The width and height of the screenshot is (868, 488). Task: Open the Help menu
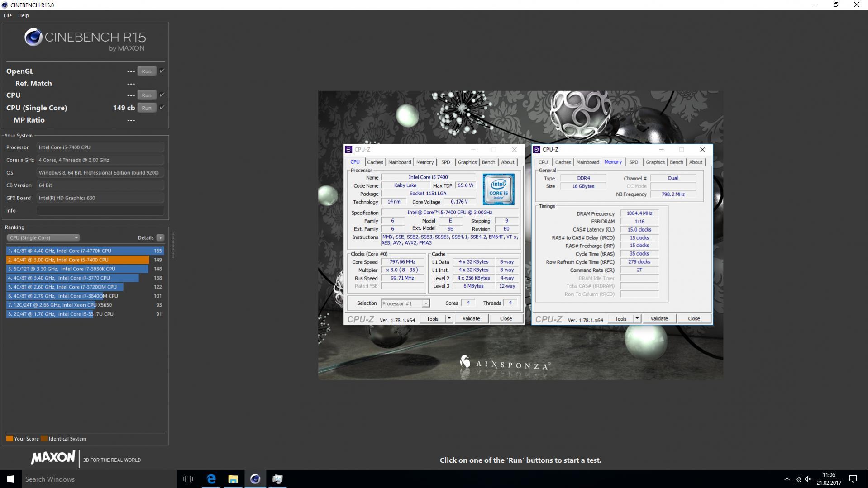click(x=24, y=15)
